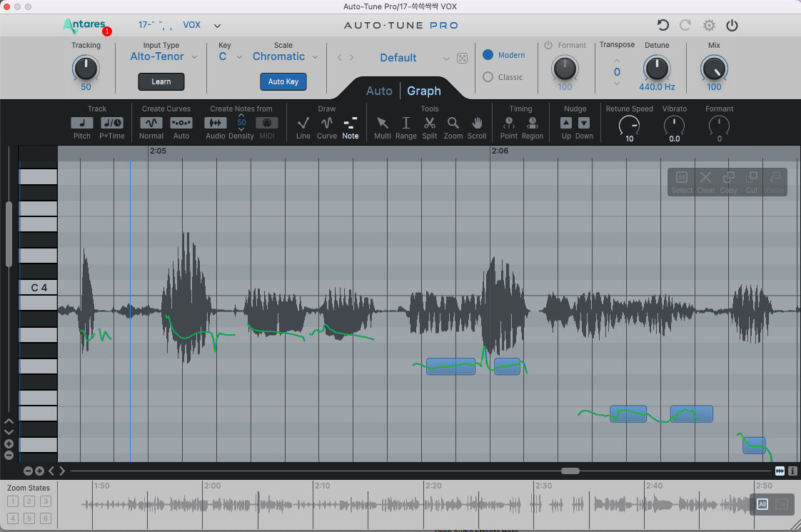Select the Line draw tool

pos(303,123)
